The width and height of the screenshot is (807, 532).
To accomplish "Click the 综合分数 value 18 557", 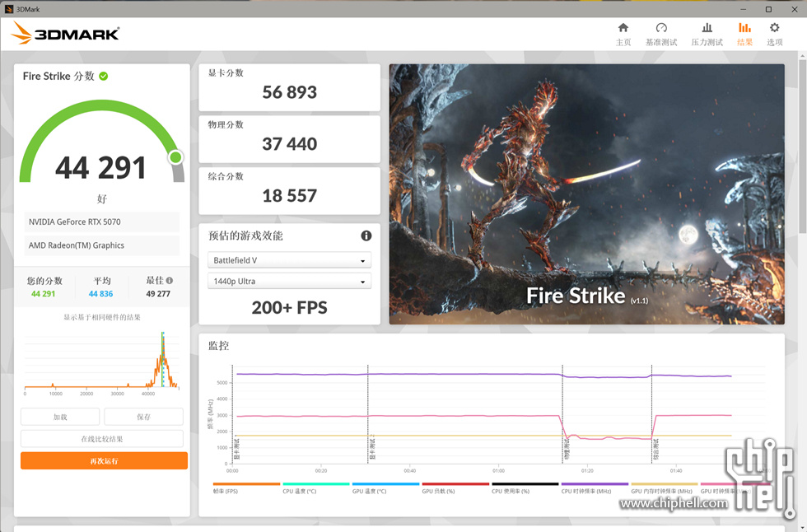I will (289, 196).
